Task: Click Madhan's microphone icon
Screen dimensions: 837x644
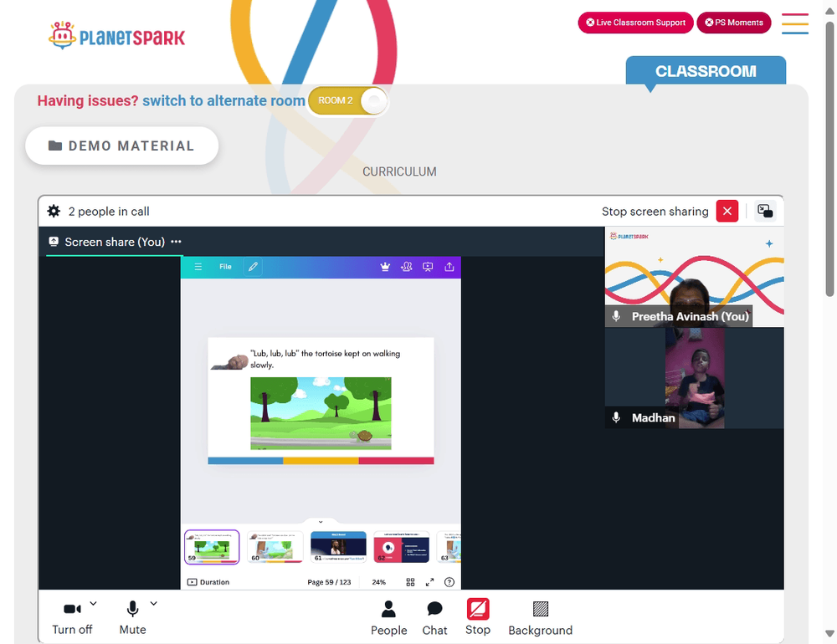Action: tap(616, 417)
